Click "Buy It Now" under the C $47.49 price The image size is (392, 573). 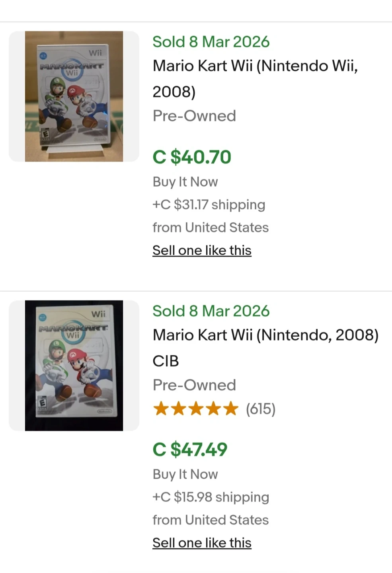[x=185, y=474]
